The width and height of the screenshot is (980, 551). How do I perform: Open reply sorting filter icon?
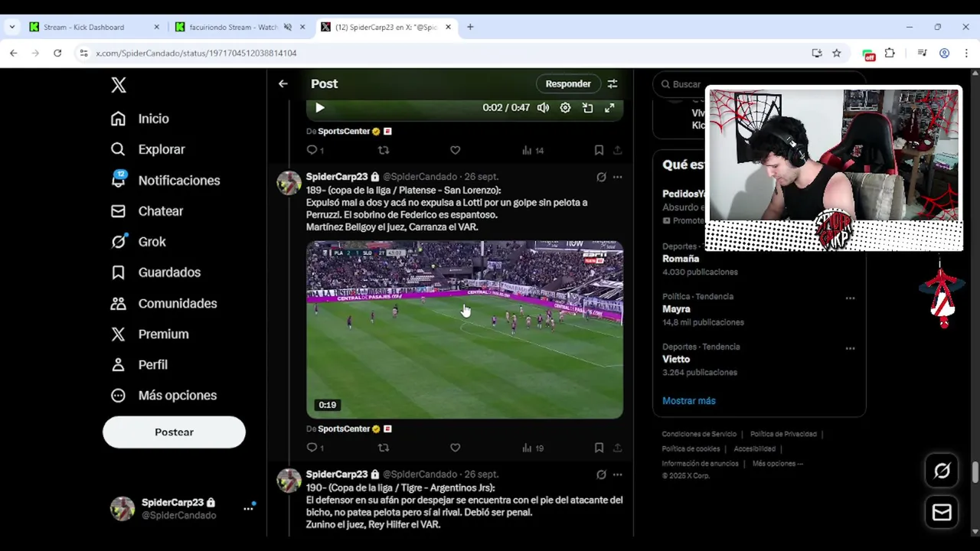[x=612, y=84]
